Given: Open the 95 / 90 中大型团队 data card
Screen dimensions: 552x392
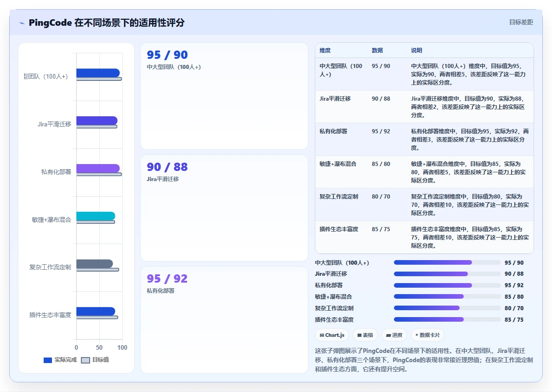Looking at the screenshot, I should [x=224, y=96].
